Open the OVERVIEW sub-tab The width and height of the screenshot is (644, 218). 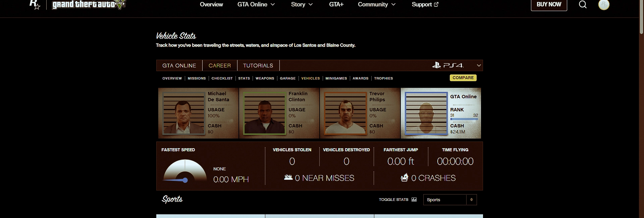[172, 78]
